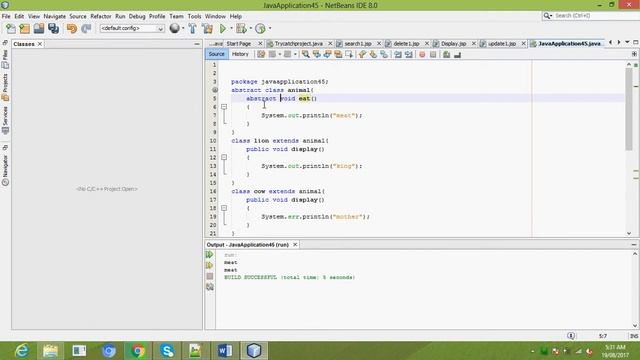640x360 pixels.
Task: Click the Search Ctrl+I input field
Action: pyautogui.click(x=595, y=16)
